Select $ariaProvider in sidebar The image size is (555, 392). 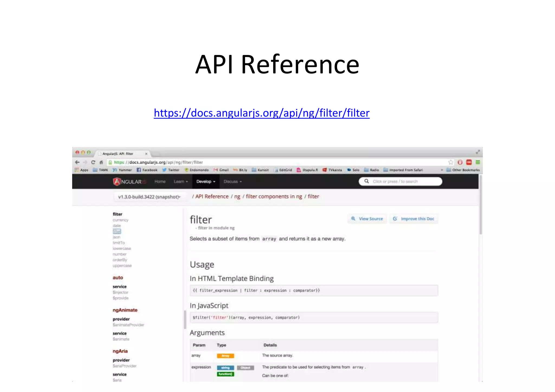[x=125, y=366]
